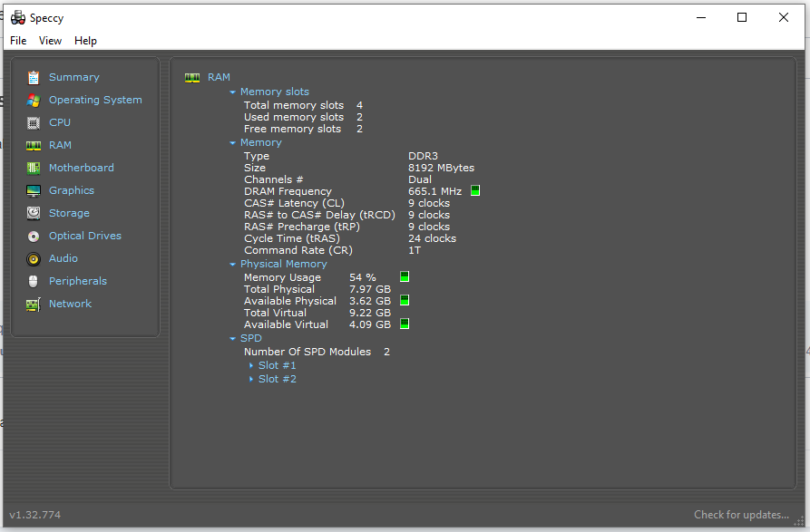Screen dimensions: 810x532
Task: Open the Motherboard section
Action: (x=81, y=169)
